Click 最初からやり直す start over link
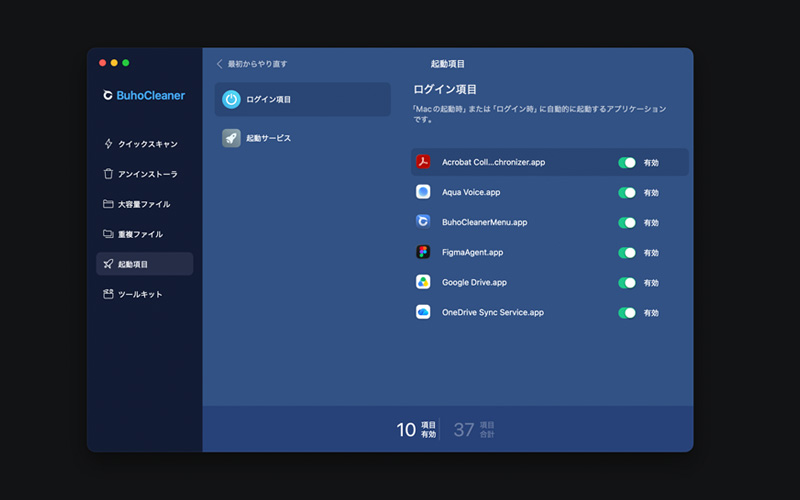 (257, 64)
